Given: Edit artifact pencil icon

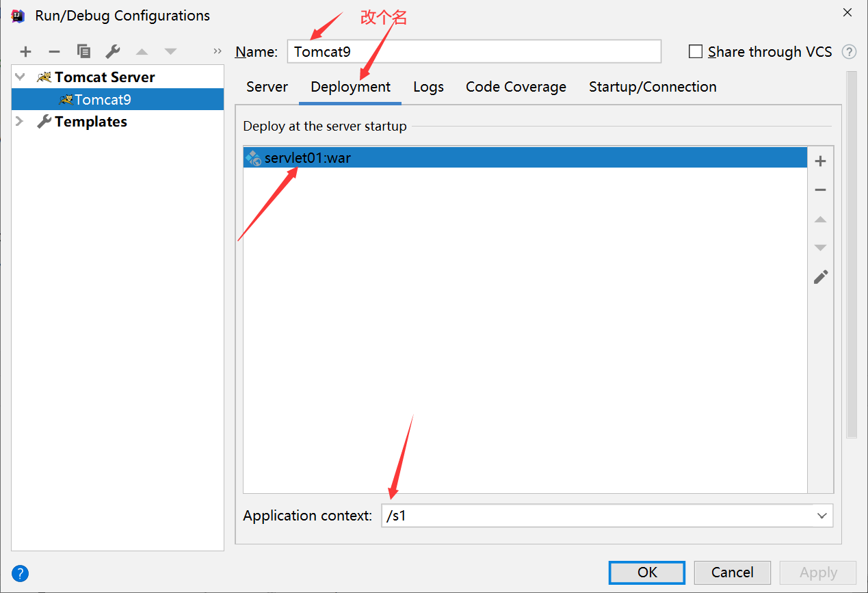Looking at the screenshot, I should (x=821, y=276).
